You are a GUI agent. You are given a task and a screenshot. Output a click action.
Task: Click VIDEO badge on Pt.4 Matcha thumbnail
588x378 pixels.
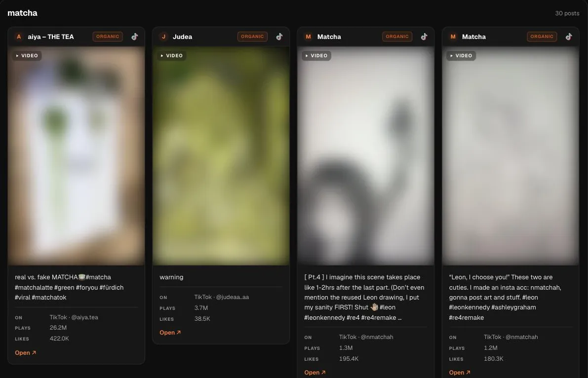tap(316, 55)
